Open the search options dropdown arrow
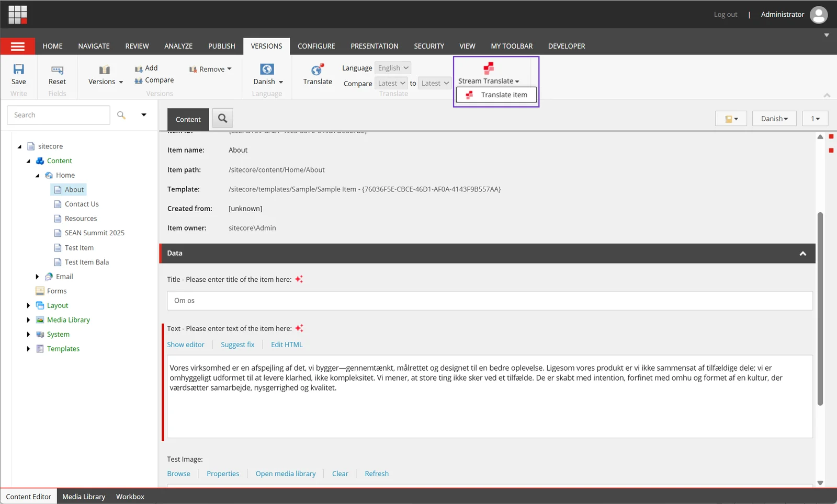The width and height of the screenshot is (837, 504). (144, 115)
